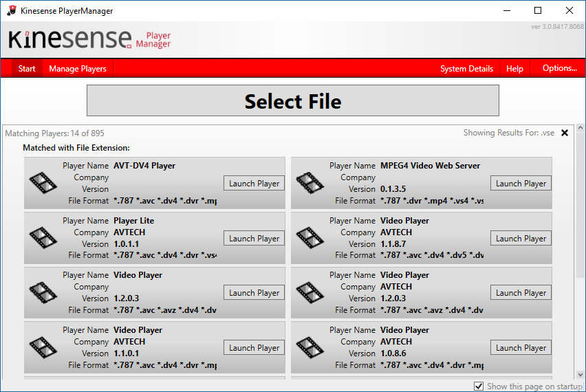Launch the AVT-DV4 Player

click(x=254, y=184)
